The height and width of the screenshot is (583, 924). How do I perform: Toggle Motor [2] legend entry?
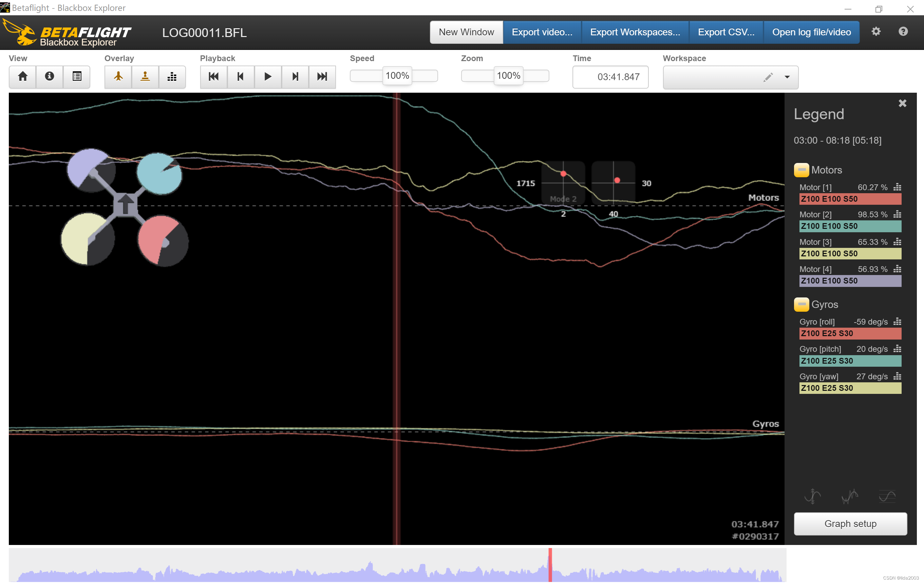point(815,215)
